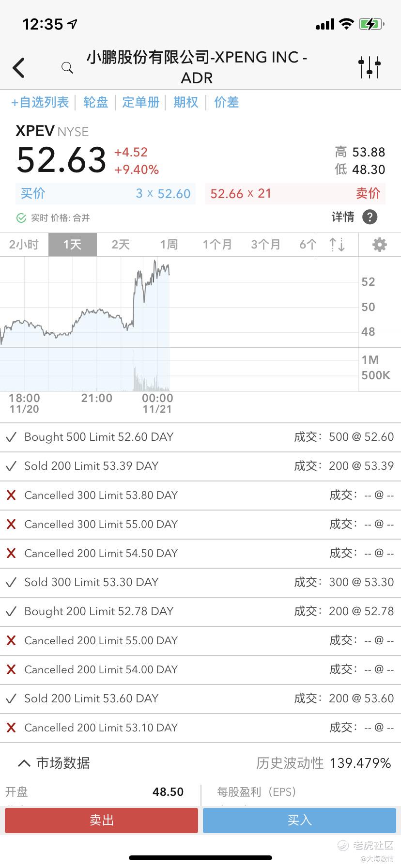Switch chart to 2小时 timeframe
Viewport: 401px width, 868px height.
(24, 245)
